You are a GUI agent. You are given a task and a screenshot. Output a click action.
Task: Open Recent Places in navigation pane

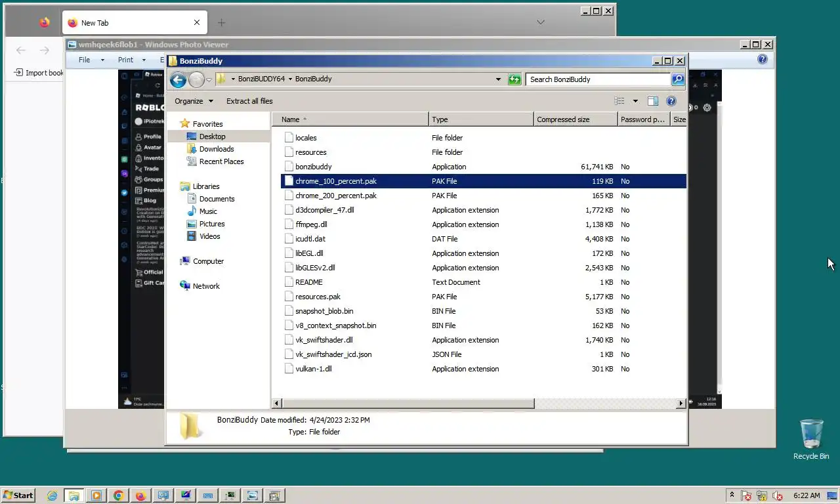point(221,161)
